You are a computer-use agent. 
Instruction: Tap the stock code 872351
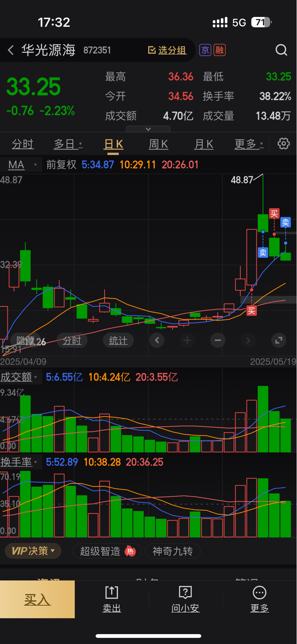click(x=97, y=50)
